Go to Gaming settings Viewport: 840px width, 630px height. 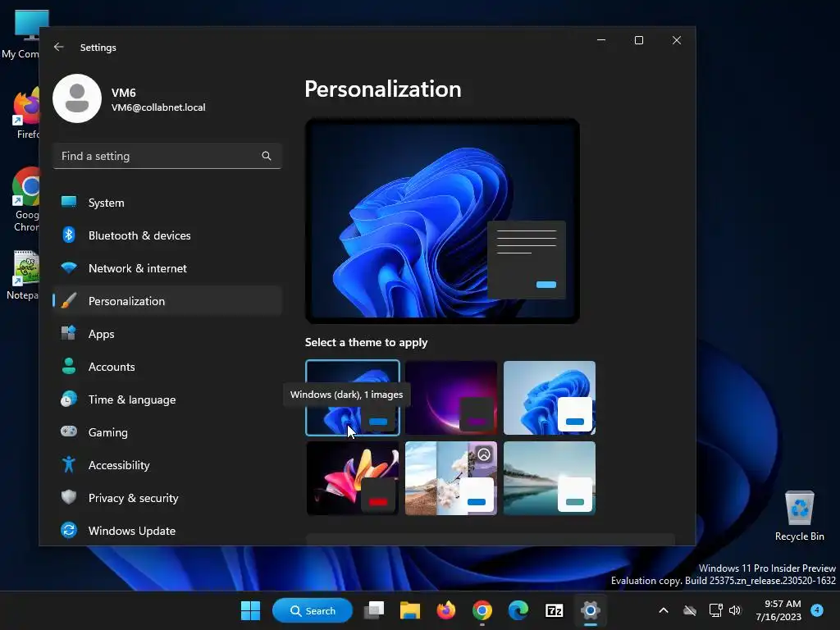coord(167,432)
